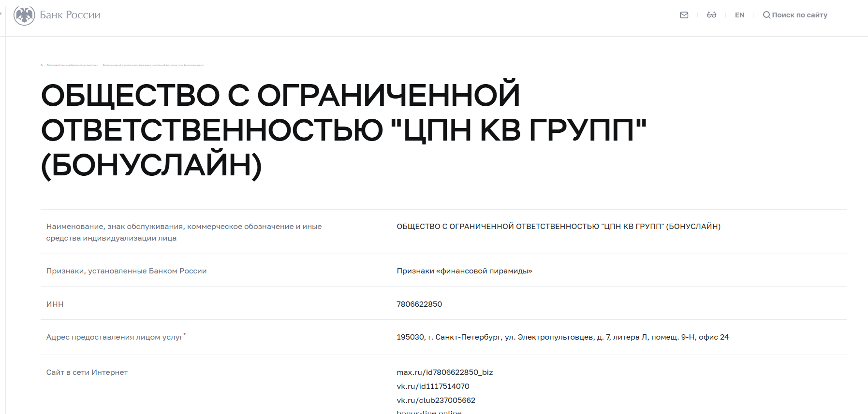Click the label "Наименование, знак обслуживания, коммерческое обозначение"
Screen dimensions: 868x414
coord(184,232)
